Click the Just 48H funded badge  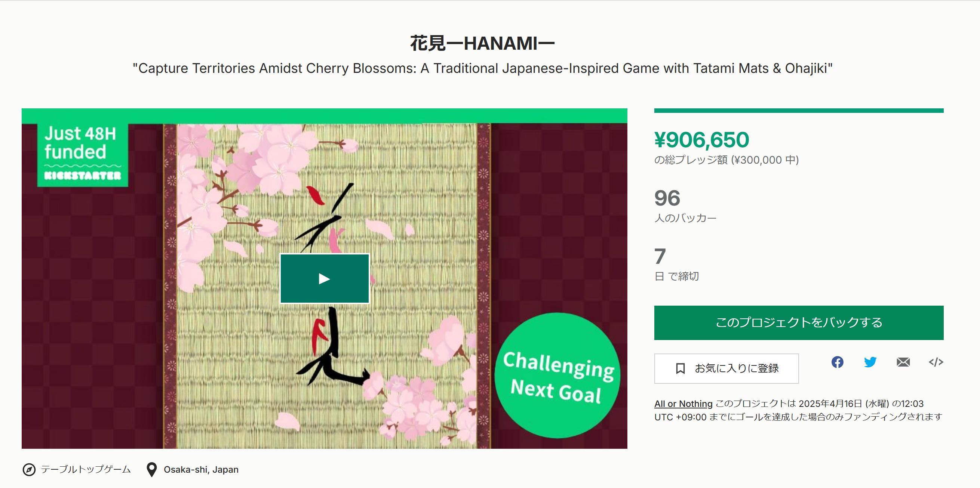83,155
